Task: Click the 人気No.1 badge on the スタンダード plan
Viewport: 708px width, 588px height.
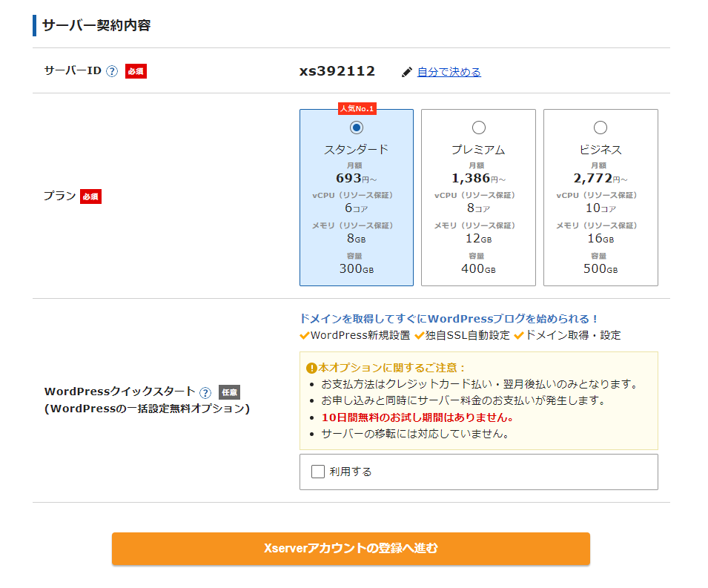Action: 358,108
